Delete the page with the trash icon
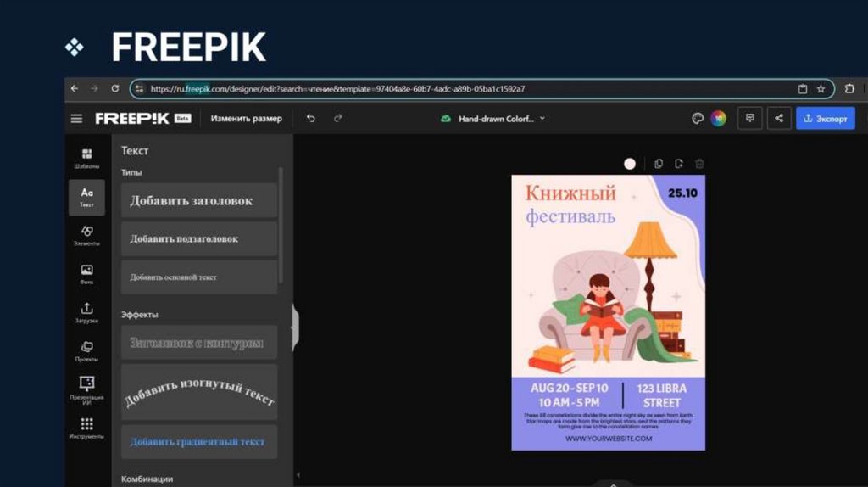Screen dimensions: 868x487 (699, 164)
